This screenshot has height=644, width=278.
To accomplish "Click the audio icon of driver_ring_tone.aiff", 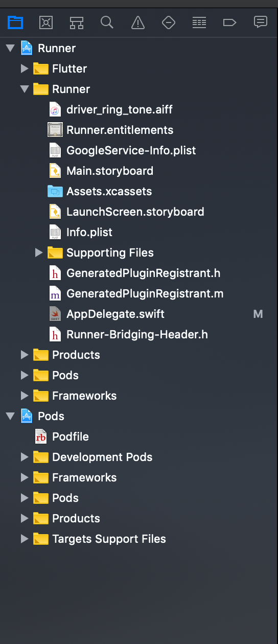I will click(x=55, y=110).
